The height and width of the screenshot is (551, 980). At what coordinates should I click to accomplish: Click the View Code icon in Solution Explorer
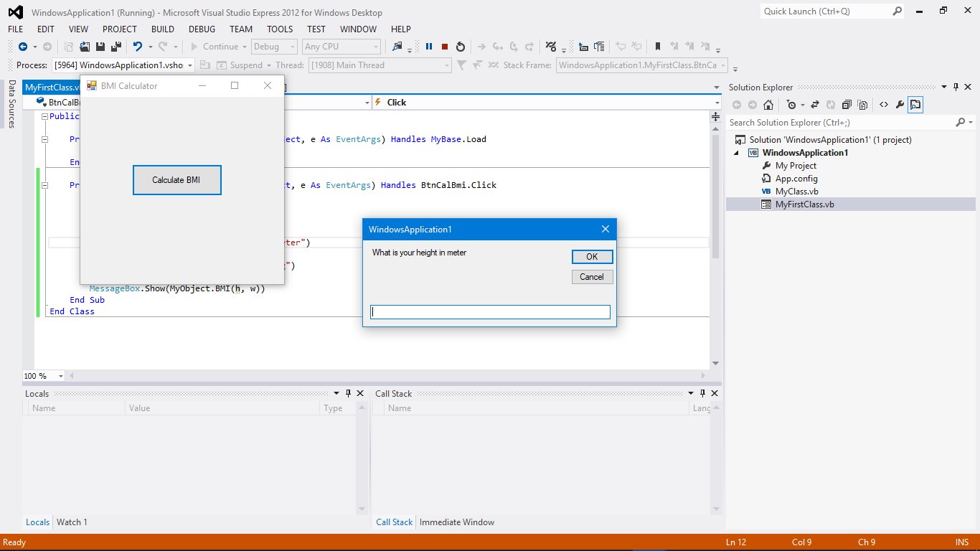(883, 105)
